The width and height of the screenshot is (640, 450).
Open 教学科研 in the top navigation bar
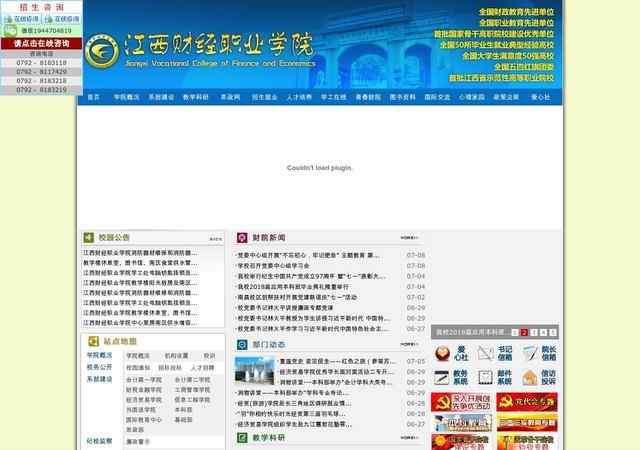(x=196, y=97)
